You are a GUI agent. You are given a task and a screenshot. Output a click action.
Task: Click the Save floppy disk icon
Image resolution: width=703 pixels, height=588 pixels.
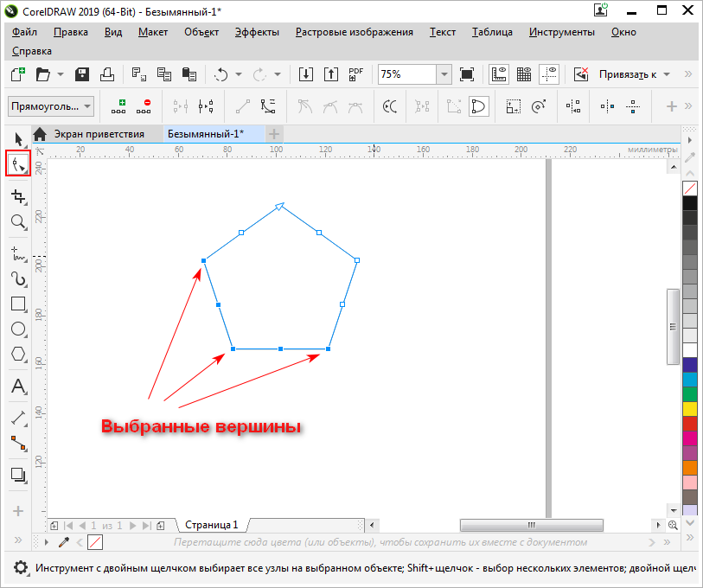pyautogui.click(x=83, y=74)
